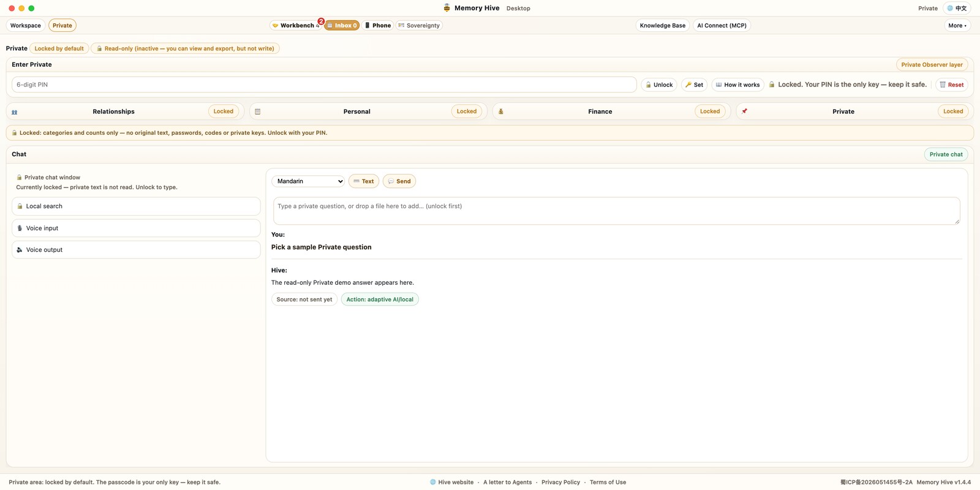
Task: Click the Relationships people icon
Action: (14, 112)
